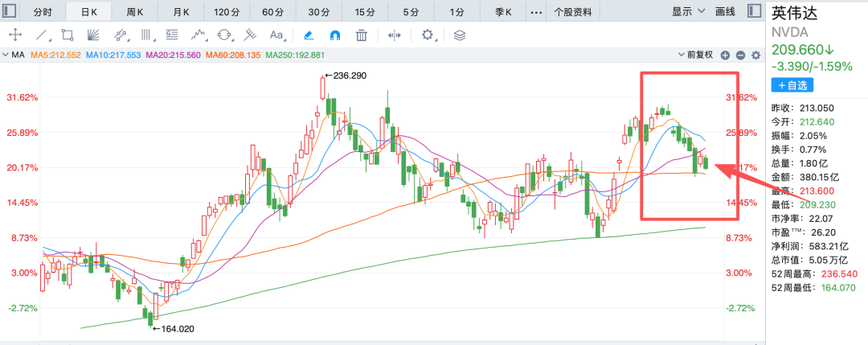Open the drawing settings gear in toolbar

[427, 35]
